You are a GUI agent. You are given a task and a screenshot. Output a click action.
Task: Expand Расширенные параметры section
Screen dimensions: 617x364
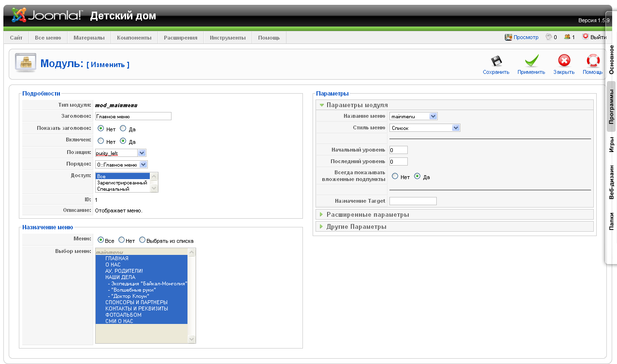point(368,214)
